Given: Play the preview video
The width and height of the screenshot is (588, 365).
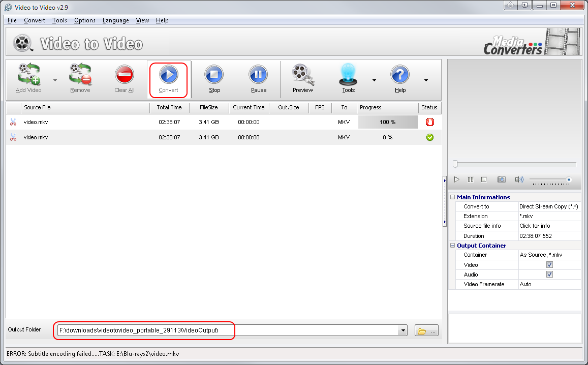Looking at the screenshot, I should coord(456,179).
